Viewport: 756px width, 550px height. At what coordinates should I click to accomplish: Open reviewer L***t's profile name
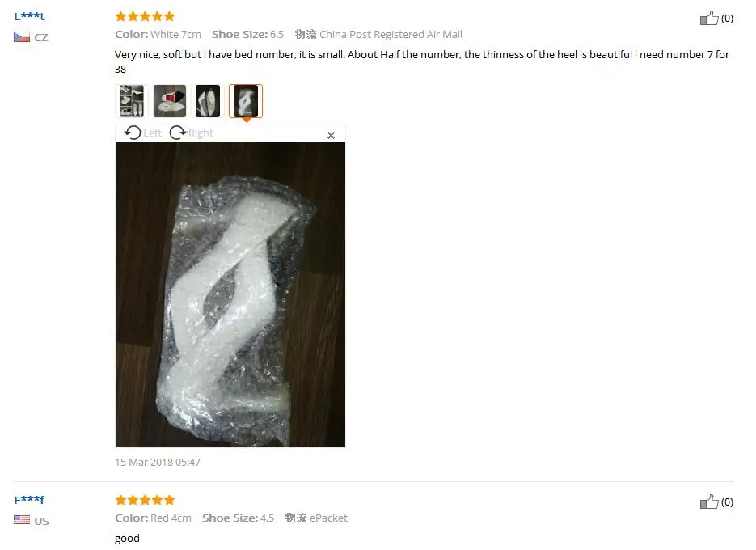pyautogui.click(x=29, y=16)
